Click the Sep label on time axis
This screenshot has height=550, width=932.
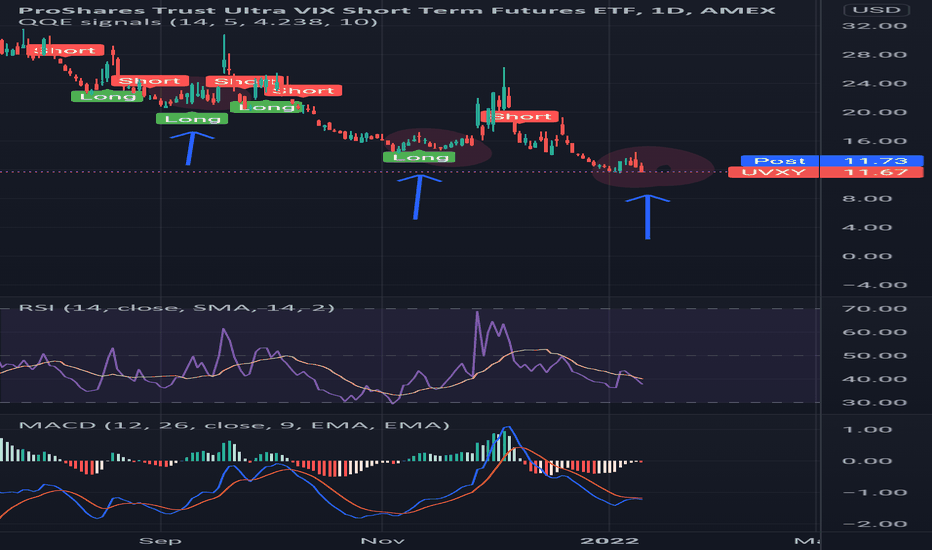coord(160,540)
